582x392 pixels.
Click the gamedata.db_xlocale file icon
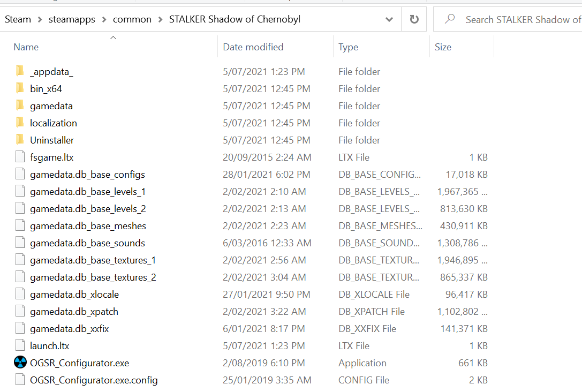(20, 293)
